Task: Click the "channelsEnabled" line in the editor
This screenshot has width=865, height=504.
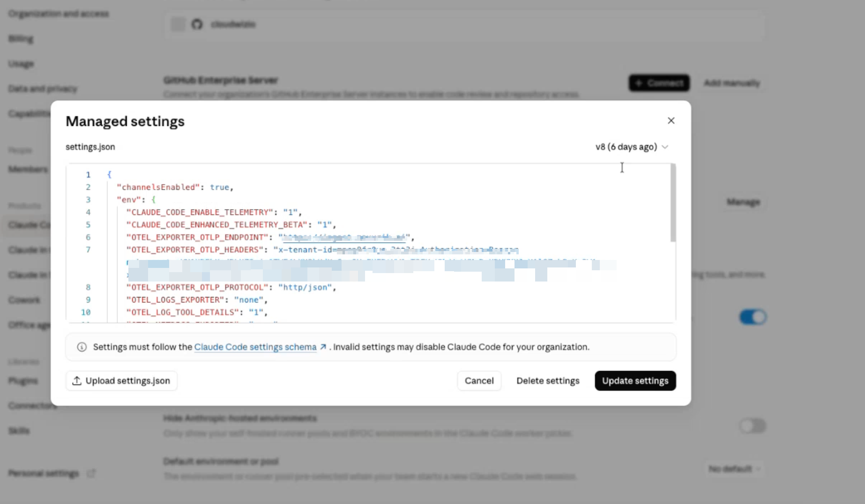Action: pyautogui.click(x=175, y=187)
